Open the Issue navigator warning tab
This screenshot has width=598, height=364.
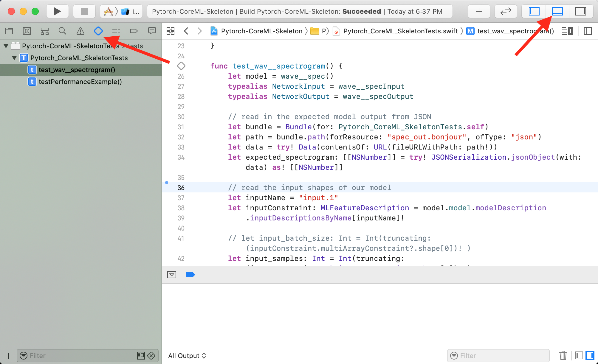pos(80,31)
